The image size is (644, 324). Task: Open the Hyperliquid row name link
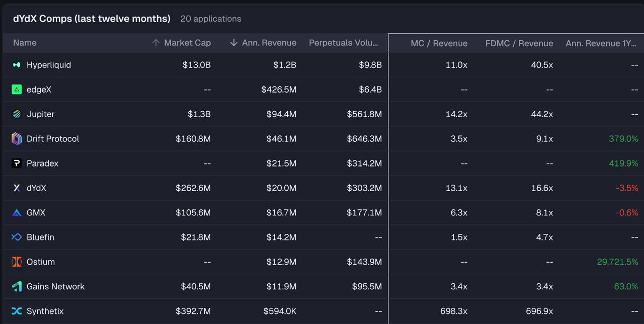49,65
